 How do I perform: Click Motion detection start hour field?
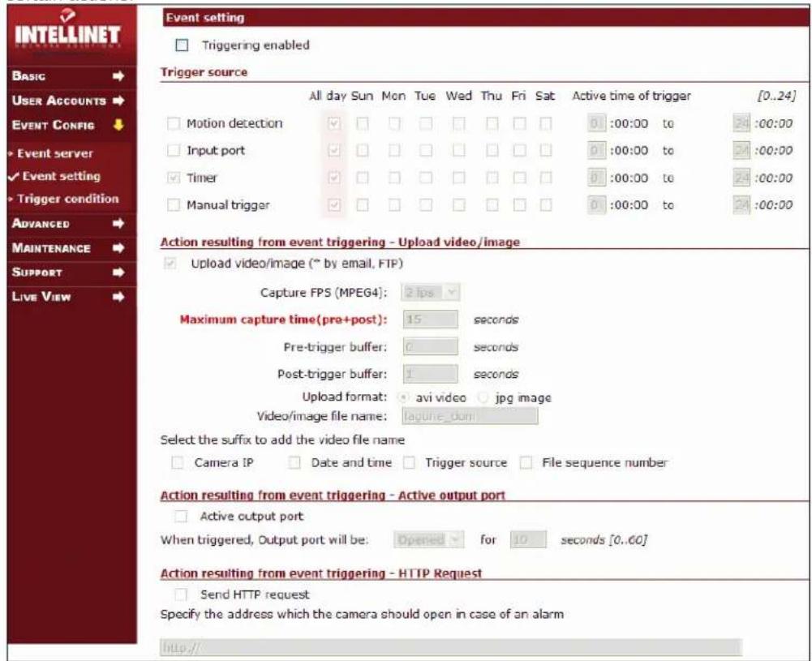[596, 123]
